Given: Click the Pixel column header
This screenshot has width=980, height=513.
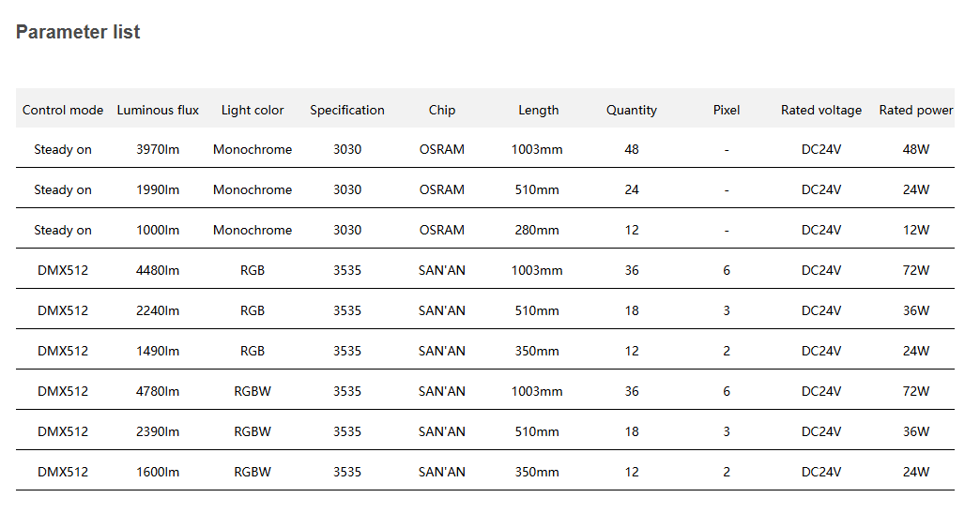Looking at the screenshot, I should [x=727, y=110].
